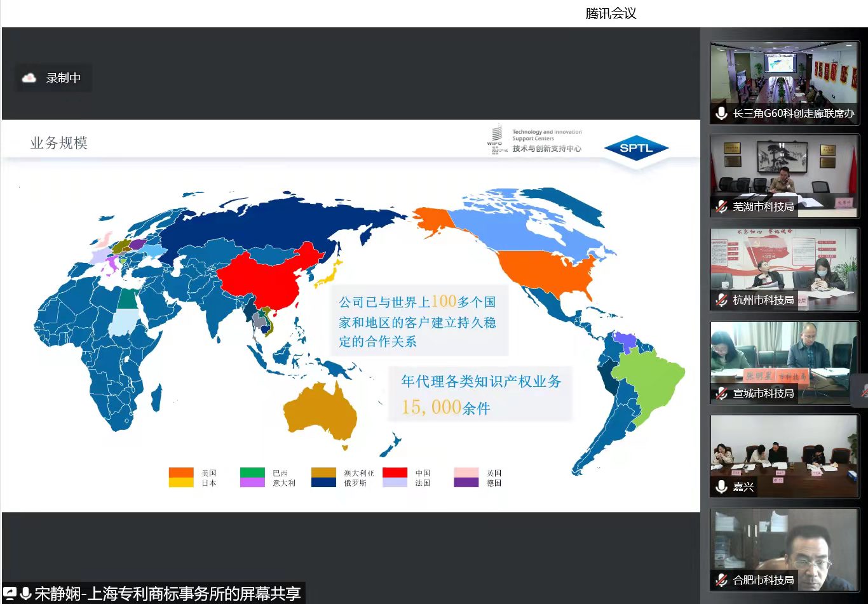868x604 pixels.
Task: Click the red 中国 legend color swatch
Action: click(x=395, y=473)
